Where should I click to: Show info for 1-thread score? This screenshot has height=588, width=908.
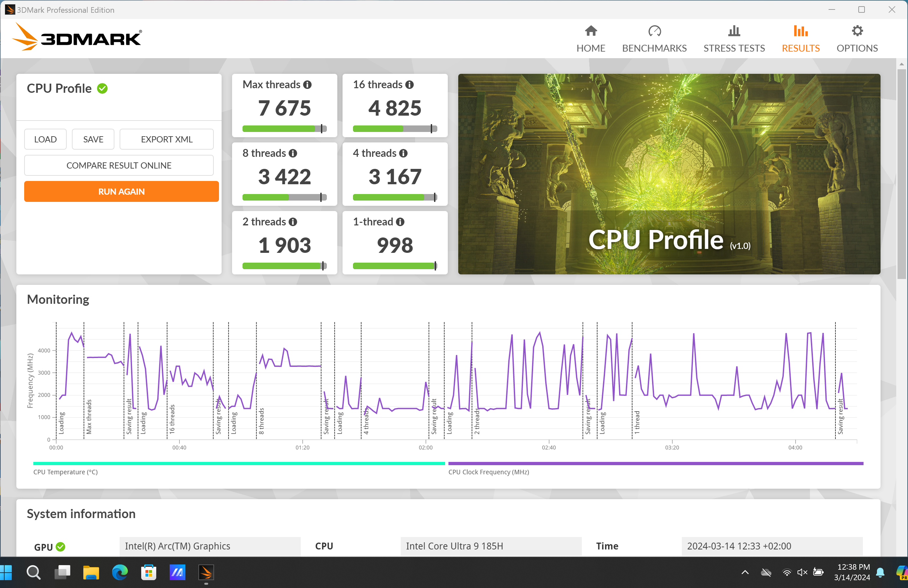coord(400,222)
